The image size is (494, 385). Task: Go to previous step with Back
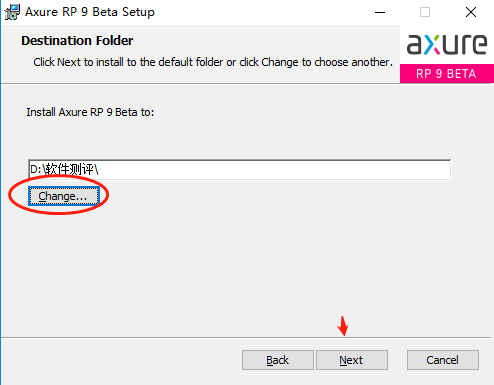point(278,360)
